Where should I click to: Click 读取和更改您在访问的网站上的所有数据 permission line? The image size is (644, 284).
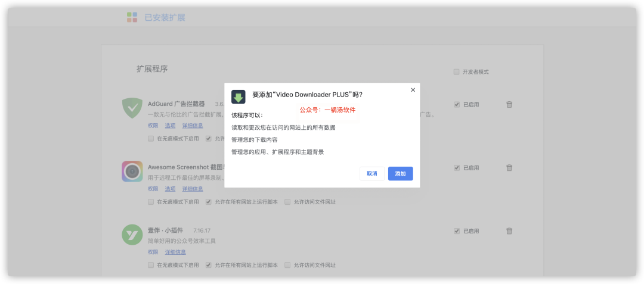coord(283,127)
